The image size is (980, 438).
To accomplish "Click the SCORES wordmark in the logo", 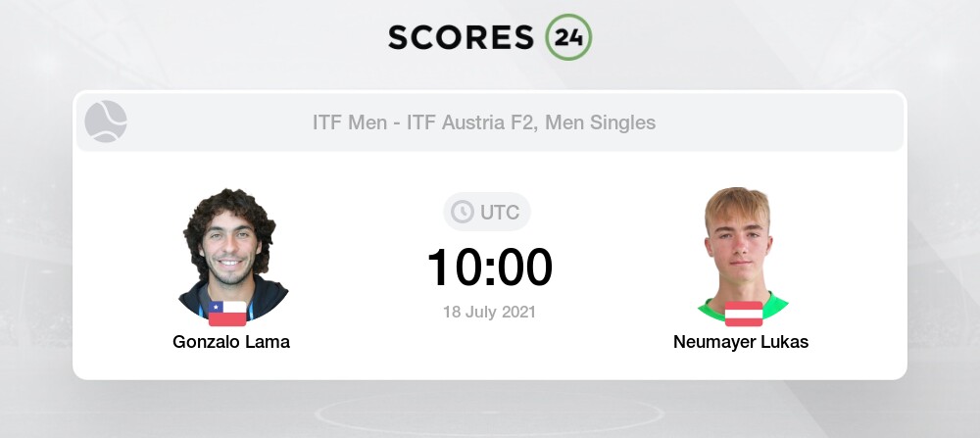I will coord(462,36).
